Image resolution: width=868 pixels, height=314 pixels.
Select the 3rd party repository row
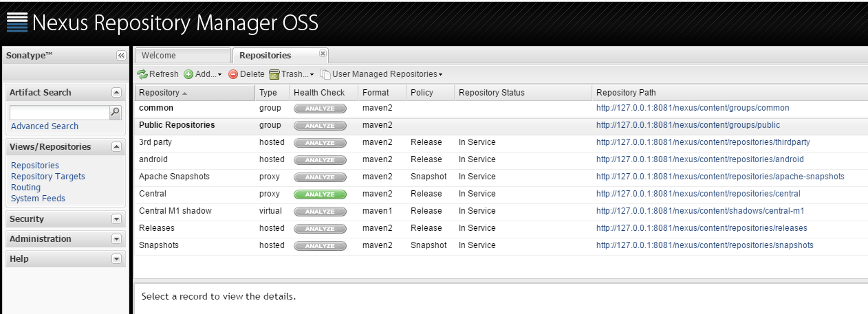click(501, 143)
